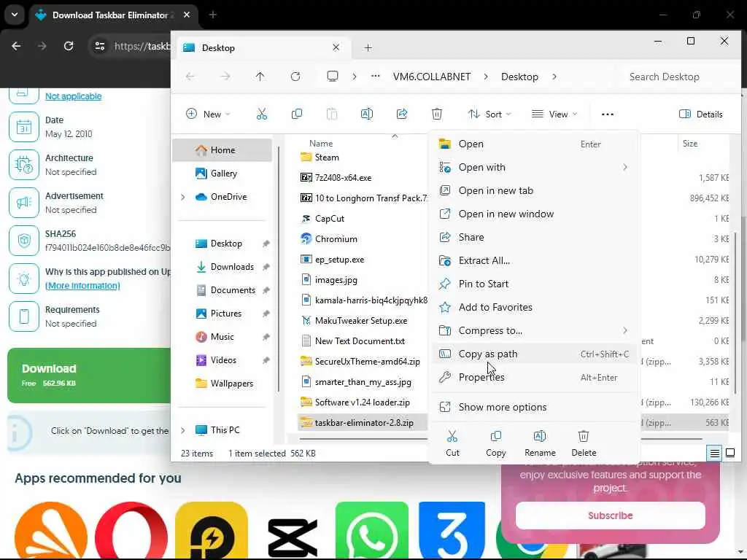Choose Open in new tab
747x560 pixels.
pyautogui.click(x=535, y=190)
